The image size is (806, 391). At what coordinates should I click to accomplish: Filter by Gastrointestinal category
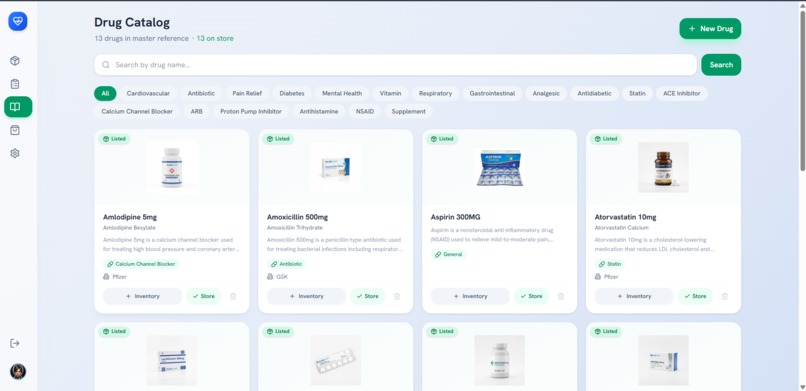coord(492,94)
